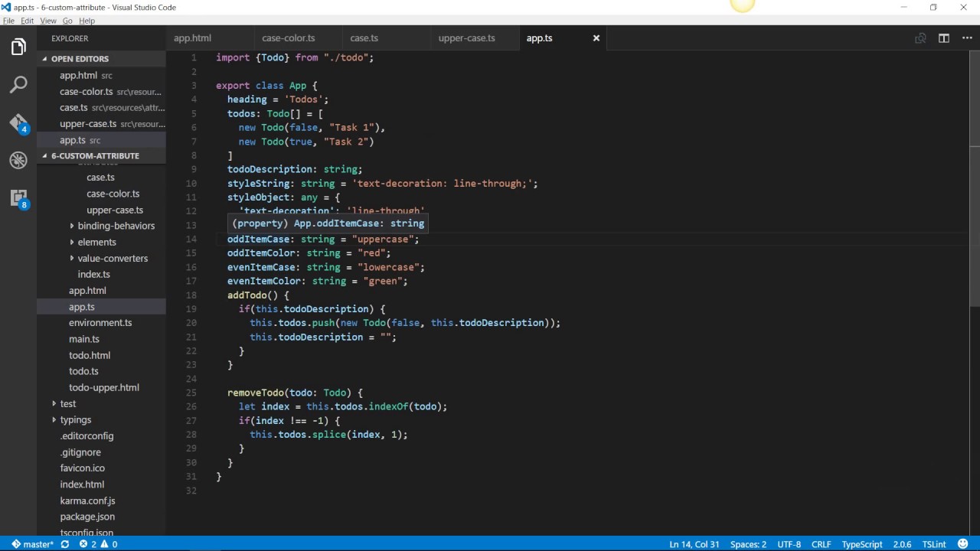Screen dimensions: 980x551
Task: Close the app.ts editor tab
Action: tap(596, 38)
